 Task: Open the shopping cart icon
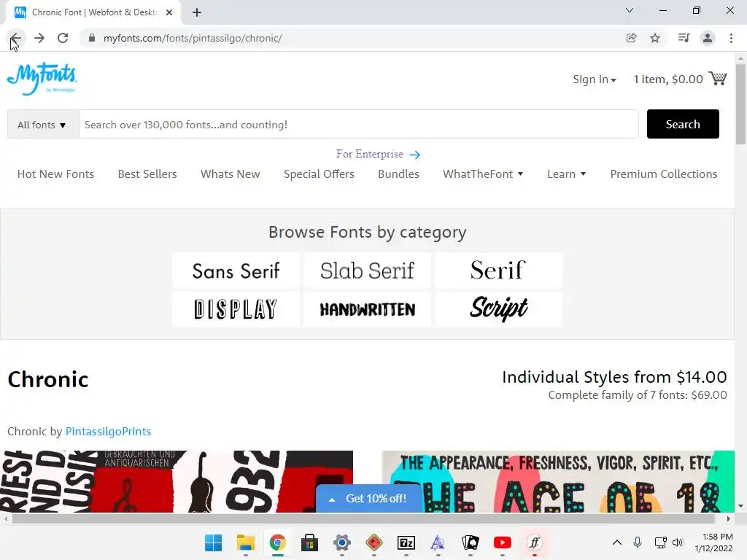718,79
